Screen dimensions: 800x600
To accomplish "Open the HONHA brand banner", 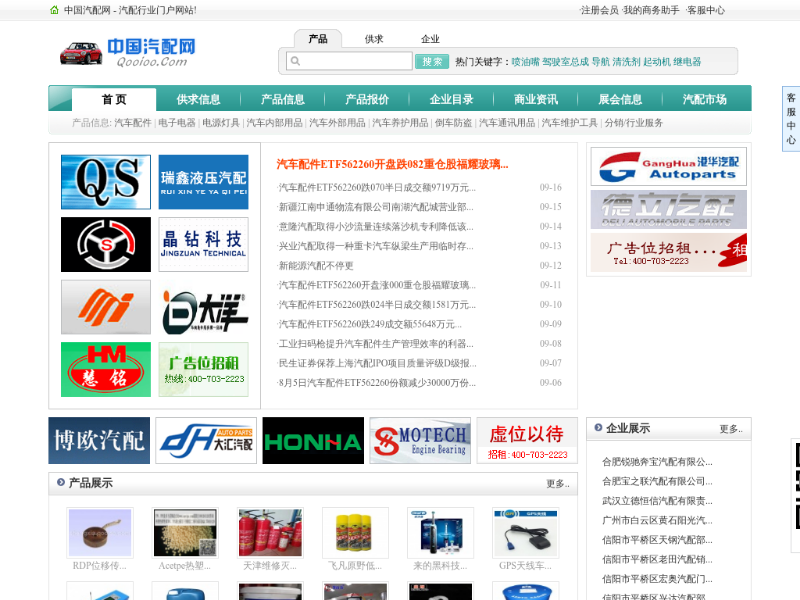I will [x=313, y=440].
